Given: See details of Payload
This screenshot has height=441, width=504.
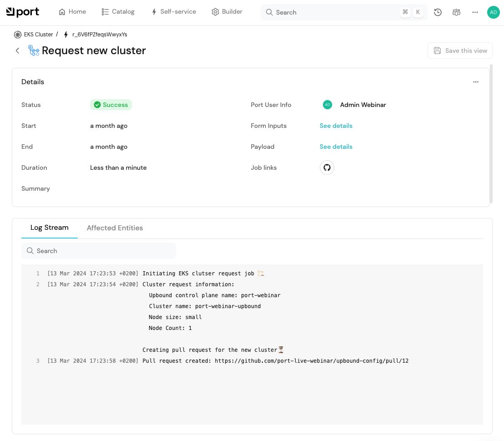Looking at the screenshot, I should click(x=336, y=147).
